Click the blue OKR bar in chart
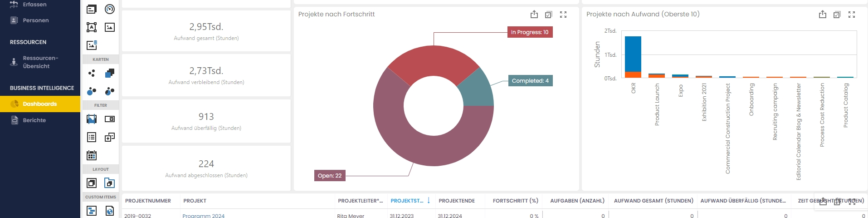 click(633, 54)
